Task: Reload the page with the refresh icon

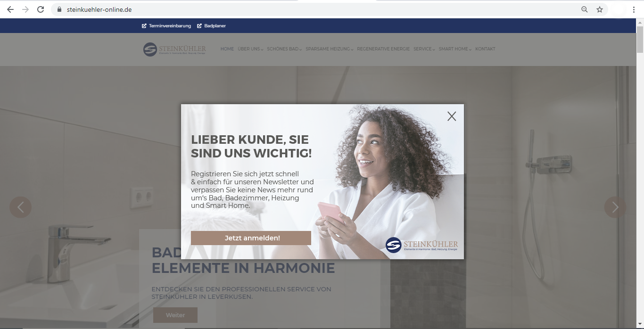Action: point(41,9)
